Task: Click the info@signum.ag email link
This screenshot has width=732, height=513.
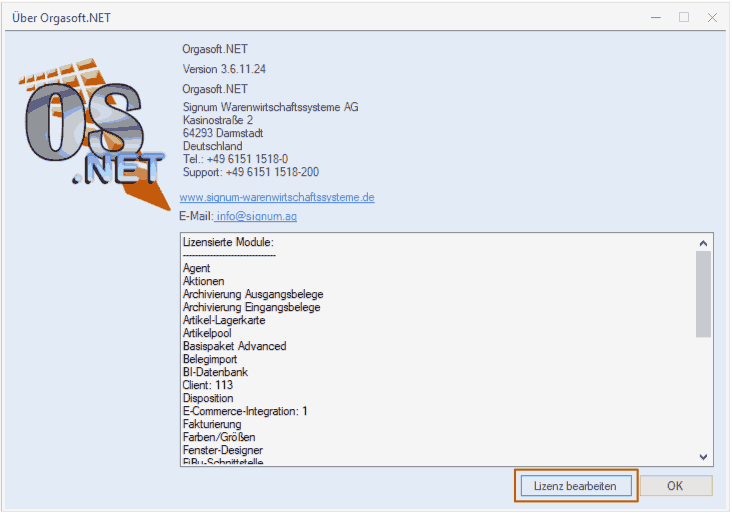Action: click(257, 216)
